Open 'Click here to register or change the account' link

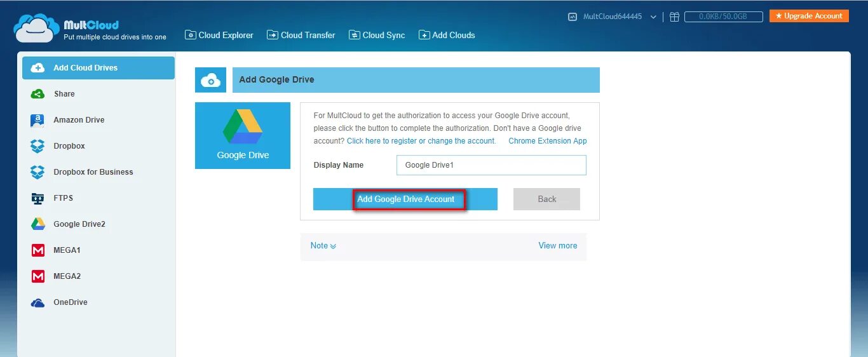click(421, 141)
